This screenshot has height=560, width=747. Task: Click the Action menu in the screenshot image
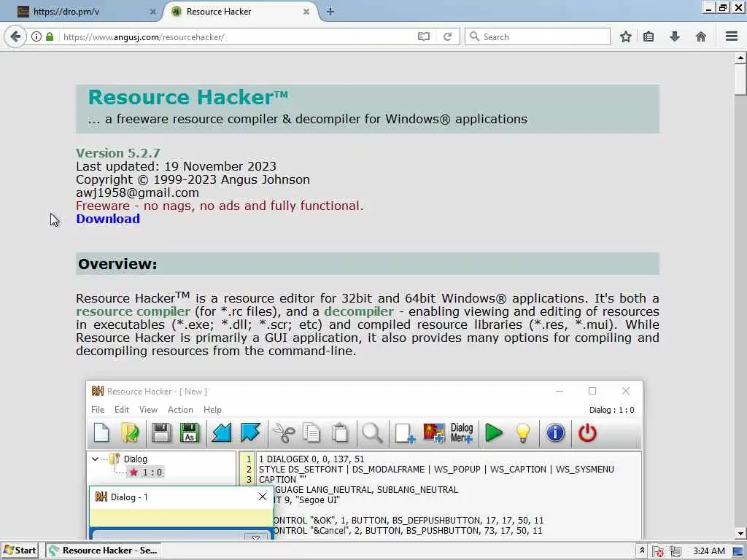coord(180,410)
